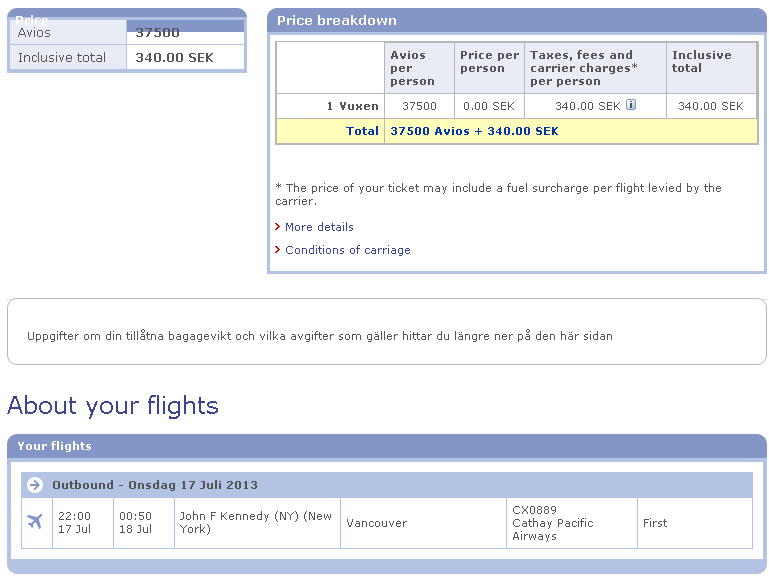This screenshot has width=769, height=576.
Task: Click flight number CX0889 Cathay Pacific Airways
Action: click(552, 523)
